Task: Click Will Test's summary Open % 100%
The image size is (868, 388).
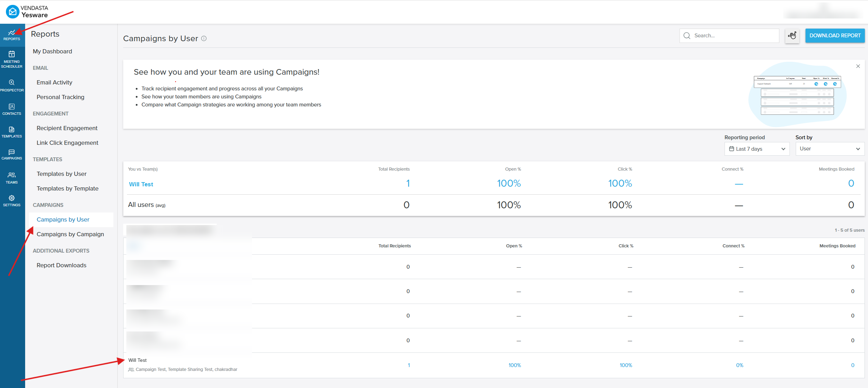Action: (x=509, y=184)
